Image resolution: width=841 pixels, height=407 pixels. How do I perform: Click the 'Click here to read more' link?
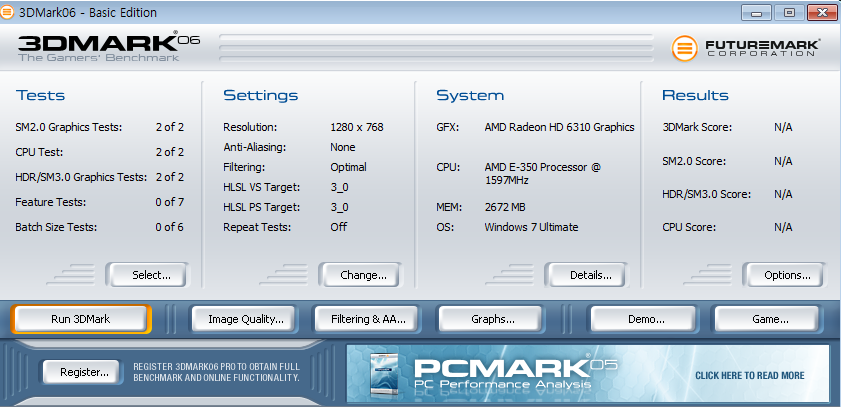(749, 375)
